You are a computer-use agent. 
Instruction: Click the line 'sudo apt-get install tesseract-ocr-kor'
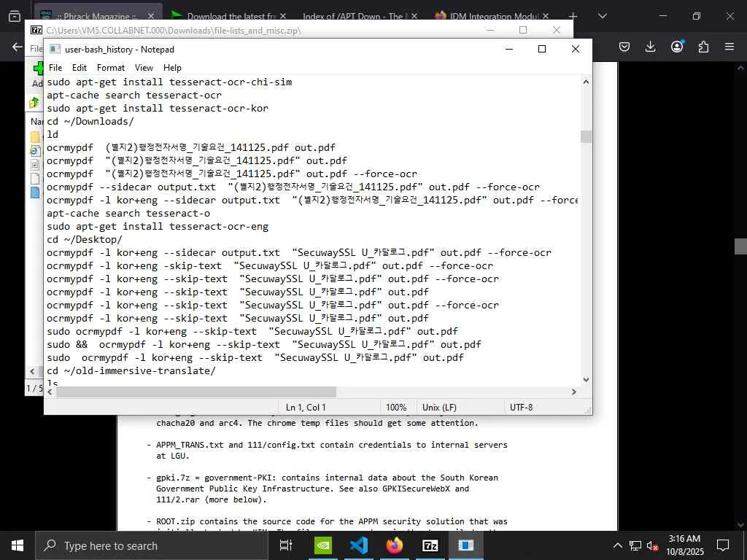pos(158,108)
